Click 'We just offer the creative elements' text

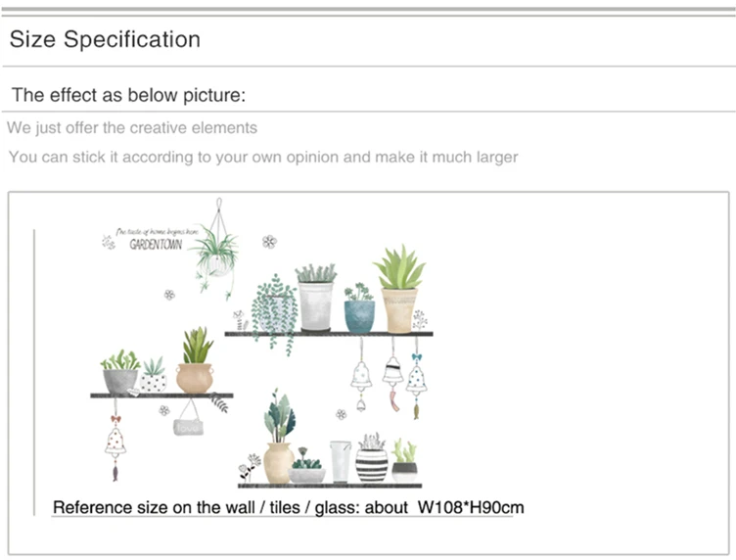tap(132, 127)
